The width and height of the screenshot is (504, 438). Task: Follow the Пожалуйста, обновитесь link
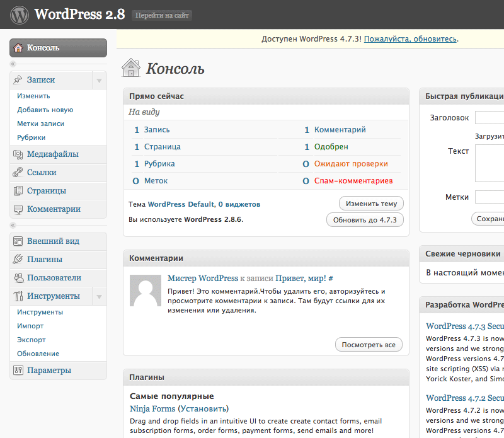(x=410, y=39)
